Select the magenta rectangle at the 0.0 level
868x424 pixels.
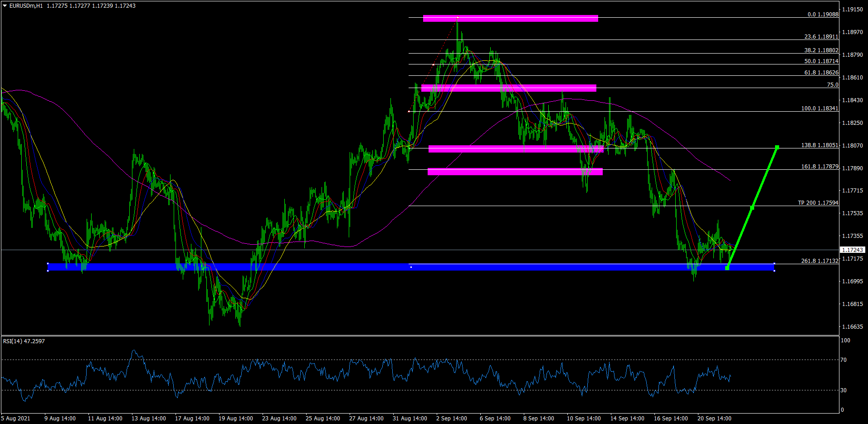point(511,18)
